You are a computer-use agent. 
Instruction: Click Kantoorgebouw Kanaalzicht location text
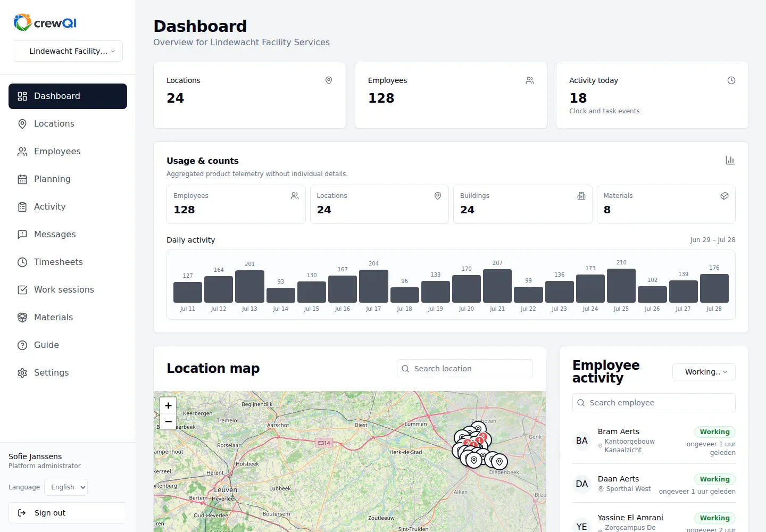(629, 446)
